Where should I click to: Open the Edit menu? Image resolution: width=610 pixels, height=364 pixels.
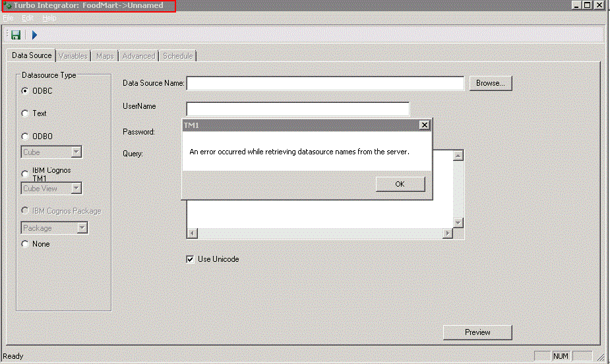27,18
